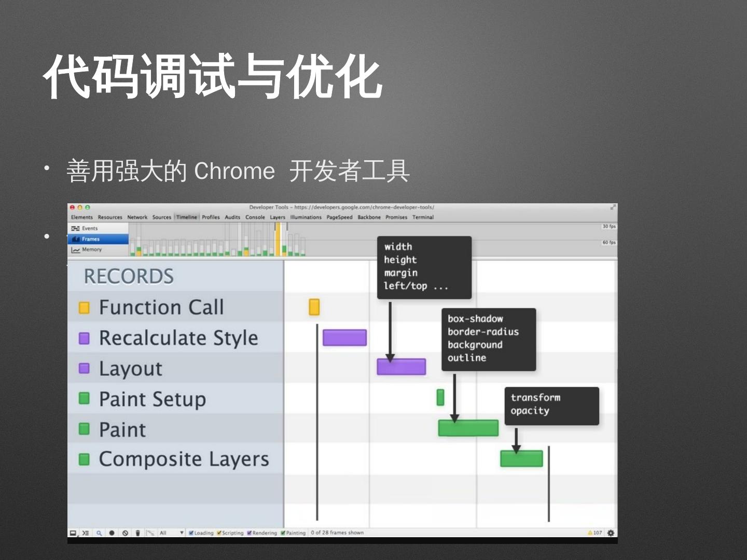Click the purple Recalculate Style timeline bar
Screen dimensions: 747x560
tap(344, 338)
